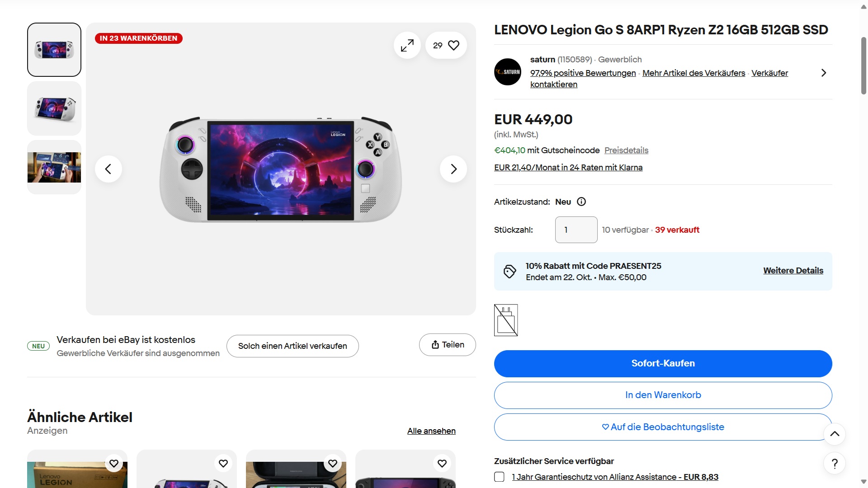
Task: Select the second product thumbnail
Action: click(x=54, y=108)
